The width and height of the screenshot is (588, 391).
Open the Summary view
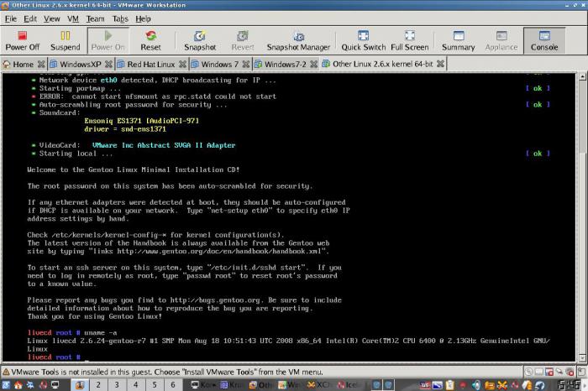459,40
